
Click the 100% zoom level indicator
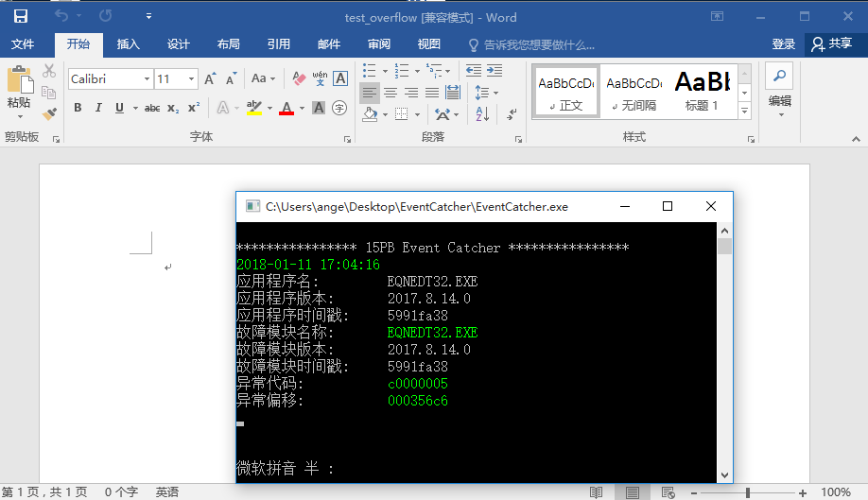[x=835, y=492]
